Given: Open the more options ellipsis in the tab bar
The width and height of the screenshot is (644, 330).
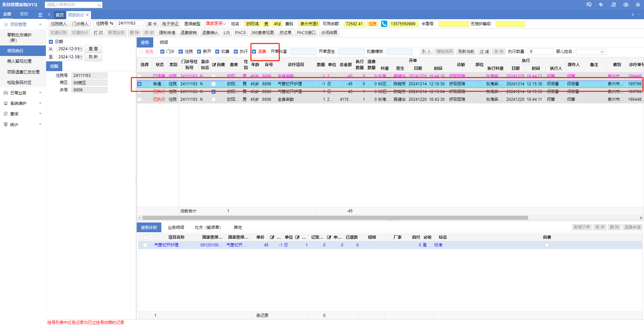Looking at the screenshot, I should [639, 14].
